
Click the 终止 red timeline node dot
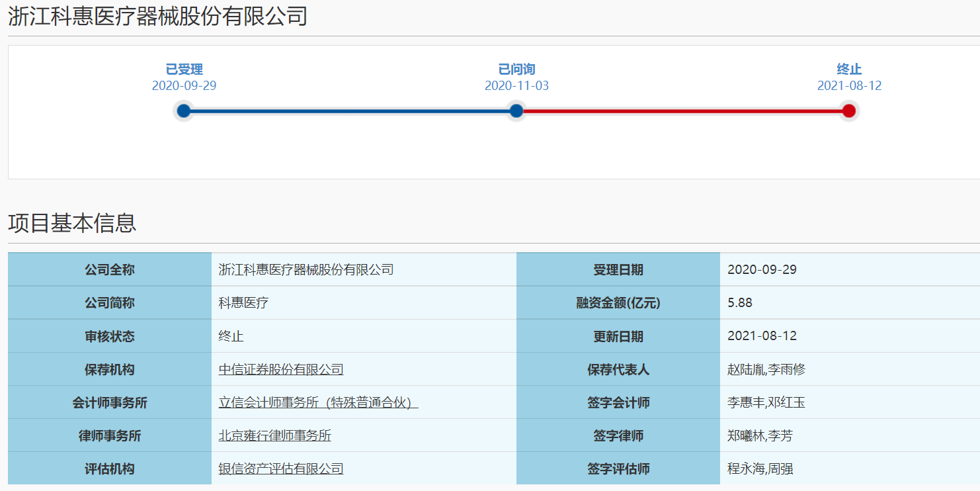[849, 111]
